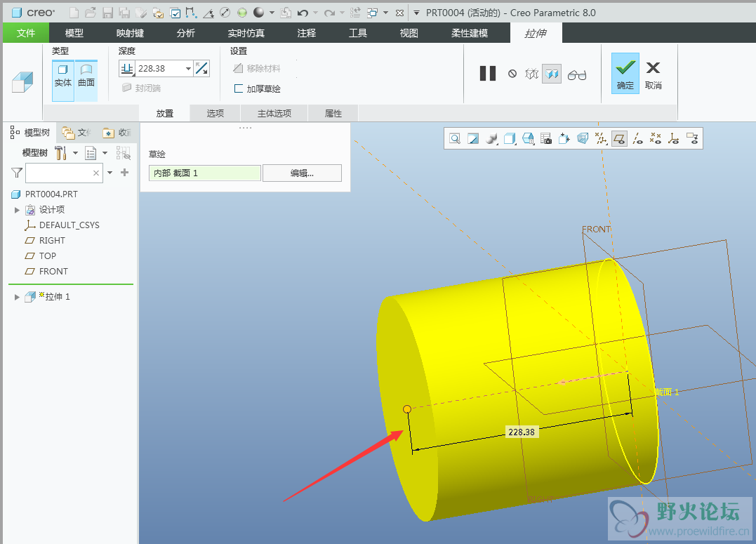Click the Open folder icon
This screenshot has height=544, width=756.
[x=90, y=13]
